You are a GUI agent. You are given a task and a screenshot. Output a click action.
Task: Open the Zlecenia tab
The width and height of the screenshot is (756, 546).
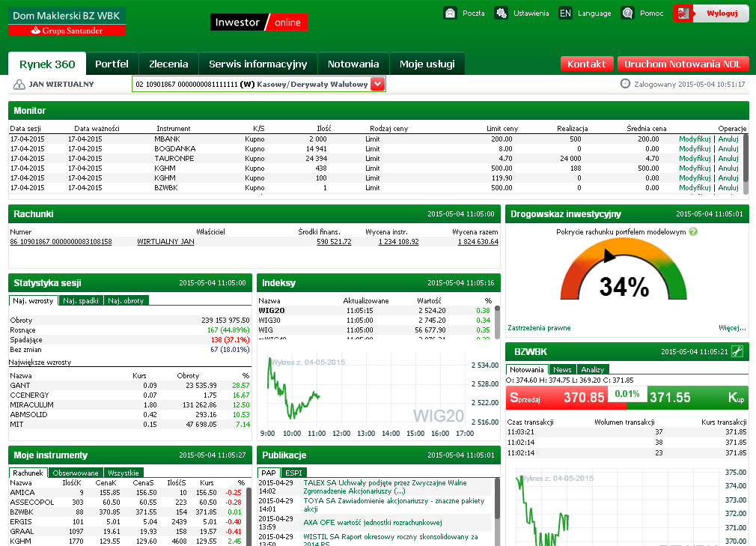point(168,64)
